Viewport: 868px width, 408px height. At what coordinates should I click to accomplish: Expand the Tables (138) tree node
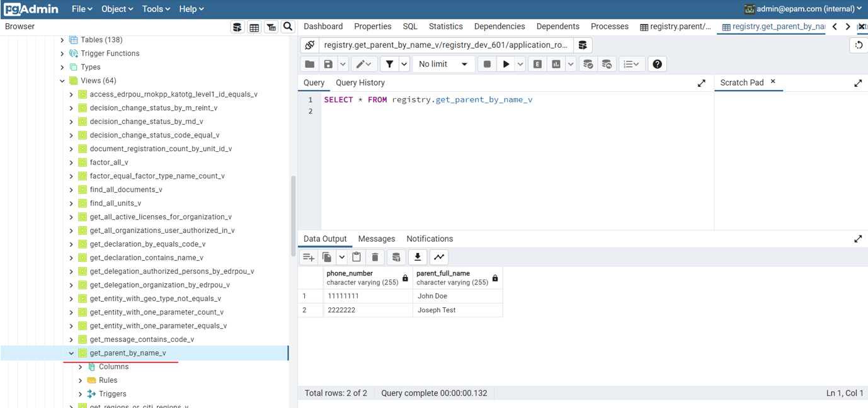coord(62,40)
